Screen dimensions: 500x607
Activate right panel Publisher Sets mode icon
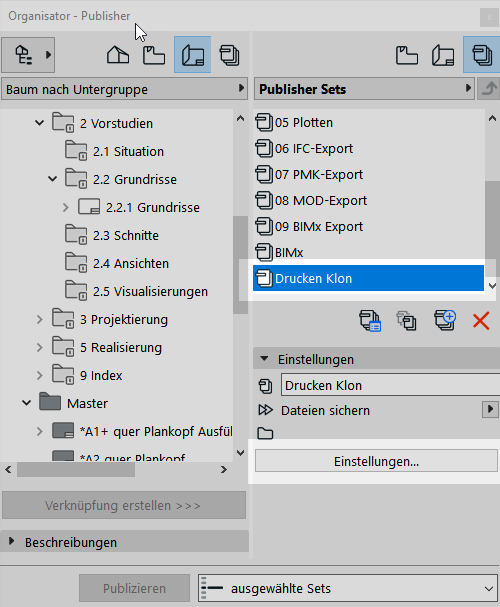(x=481, y=55)
